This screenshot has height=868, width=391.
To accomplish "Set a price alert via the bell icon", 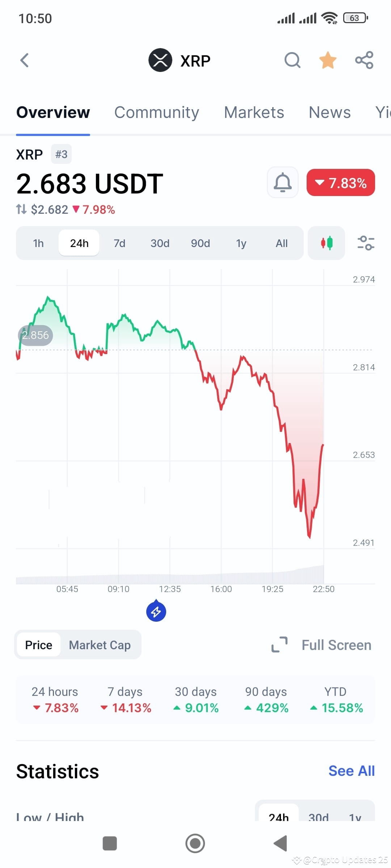I will click(282, 183).
